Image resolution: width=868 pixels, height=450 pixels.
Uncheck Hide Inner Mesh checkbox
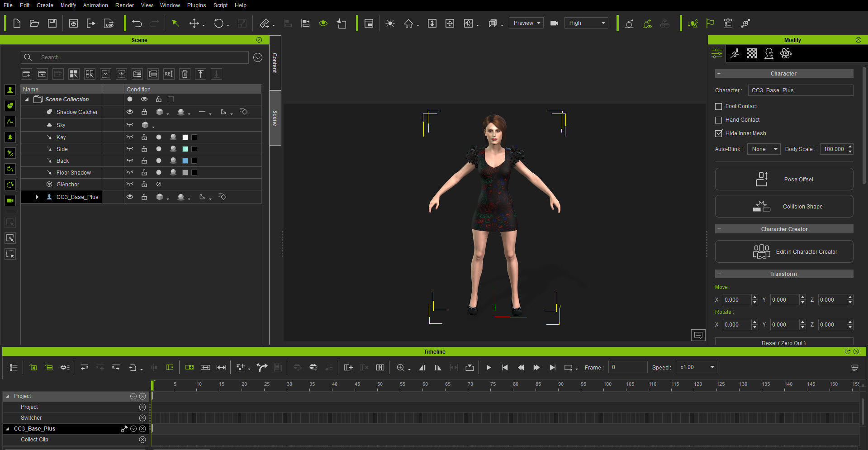click(x=718, y=133)
